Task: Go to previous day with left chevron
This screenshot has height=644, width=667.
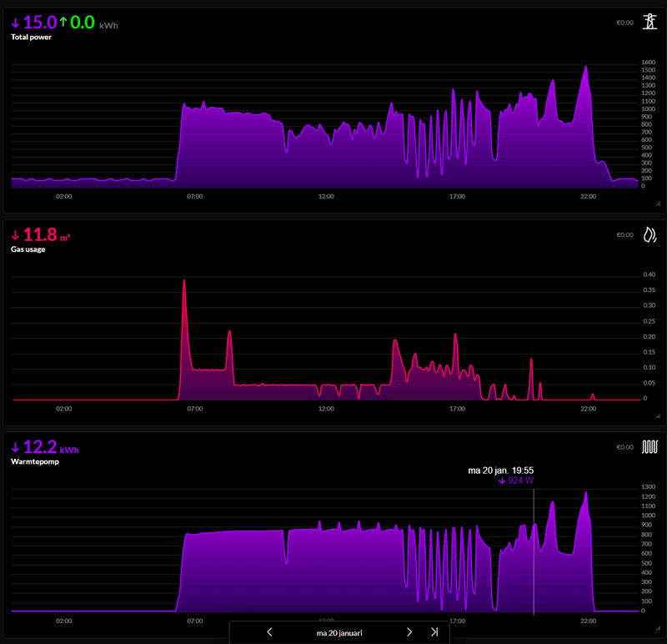Action: pos(269,632)
